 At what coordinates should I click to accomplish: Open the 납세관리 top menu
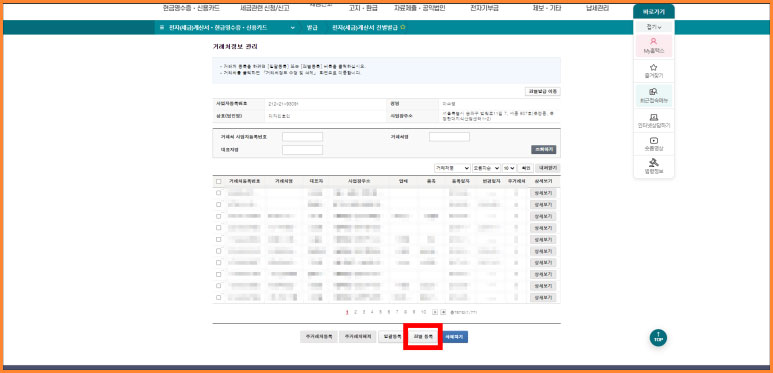pos(597,8)
